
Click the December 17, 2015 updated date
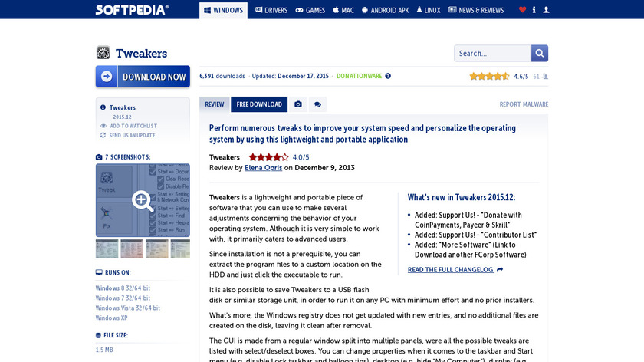pos(303,76)
